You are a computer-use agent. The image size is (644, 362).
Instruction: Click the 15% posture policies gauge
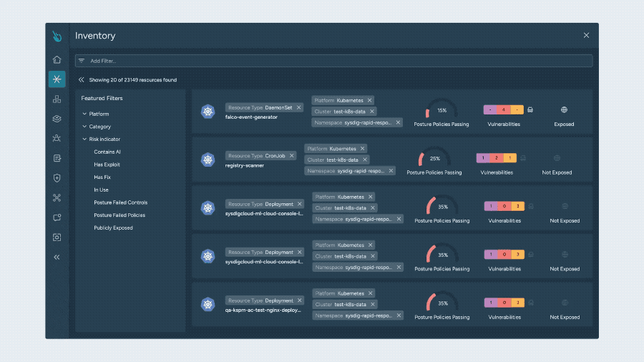pos(441,109)
